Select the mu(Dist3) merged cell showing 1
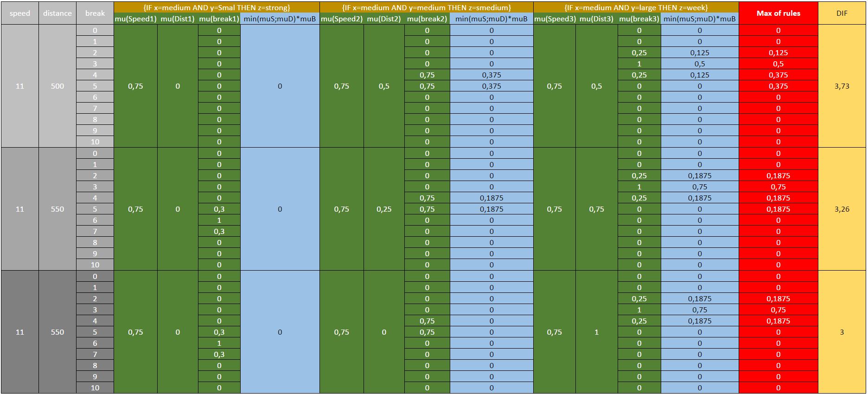The image size is (868, 395). 596,332
